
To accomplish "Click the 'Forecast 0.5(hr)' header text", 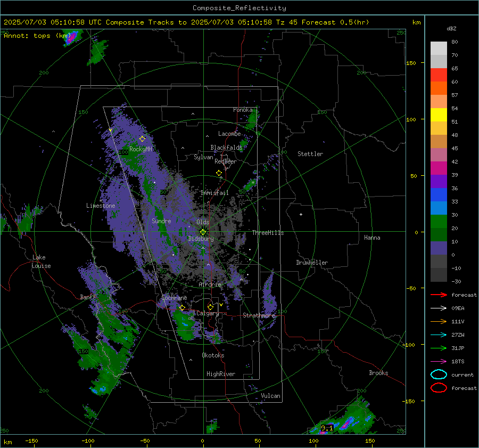I will coord(335,22).
